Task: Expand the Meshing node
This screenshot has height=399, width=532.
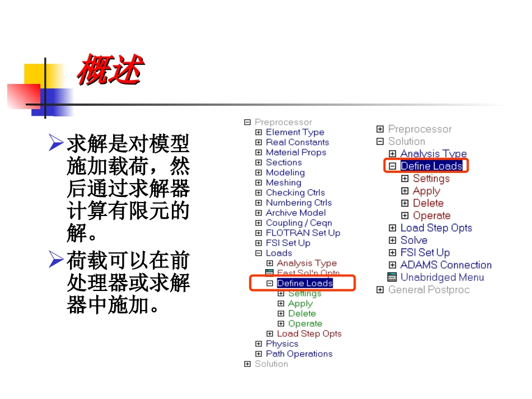Action: click(259, 182)
